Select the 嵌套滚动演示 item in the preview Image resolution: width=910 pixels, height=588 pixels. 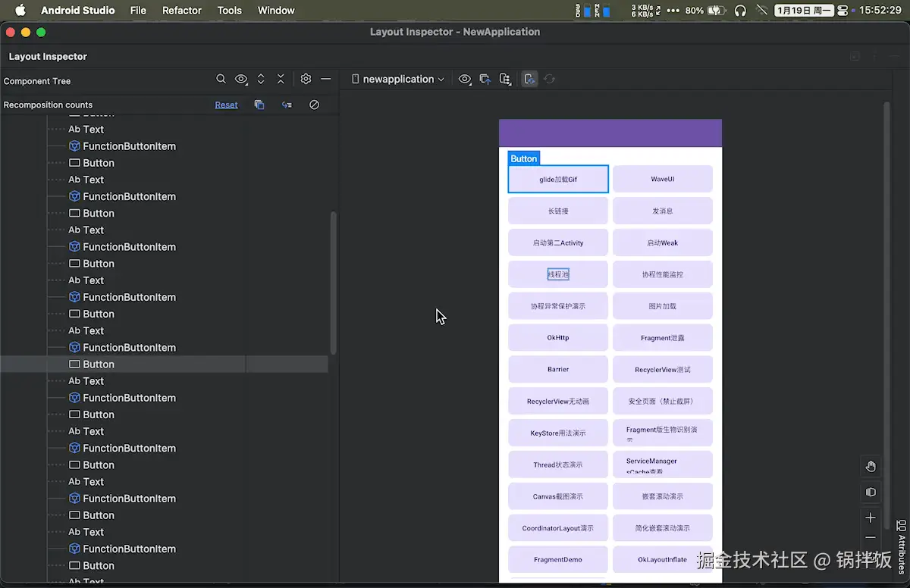[x=663, y=496]
